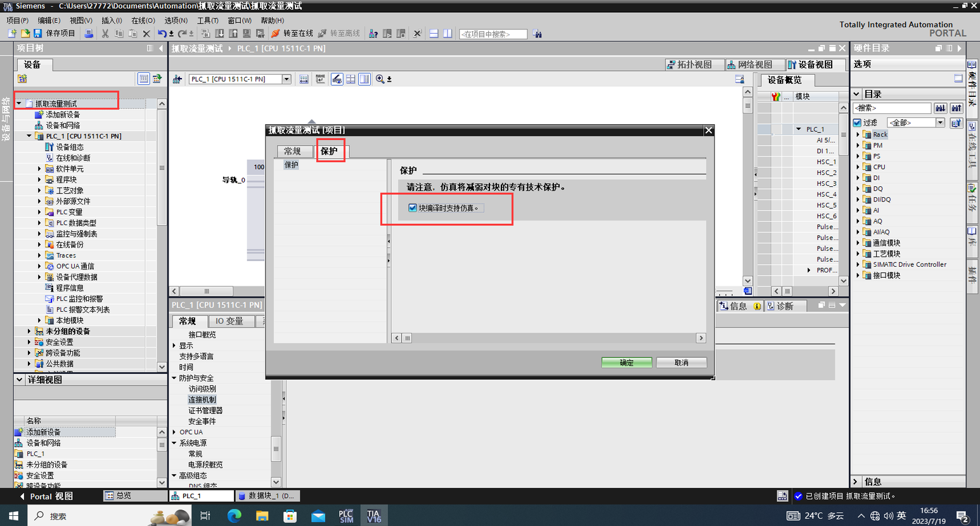Click the split editor horizontally icon
Viewport: 980px width, 526px height.
(434, 33)
